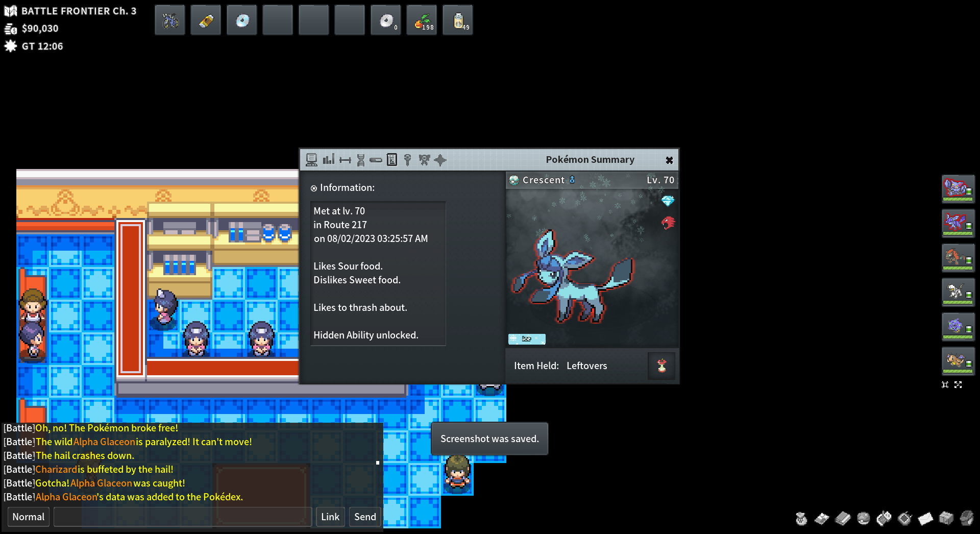
Task: Open the PC overview tab in Pokémon Summary
Action: coord(311,160)
